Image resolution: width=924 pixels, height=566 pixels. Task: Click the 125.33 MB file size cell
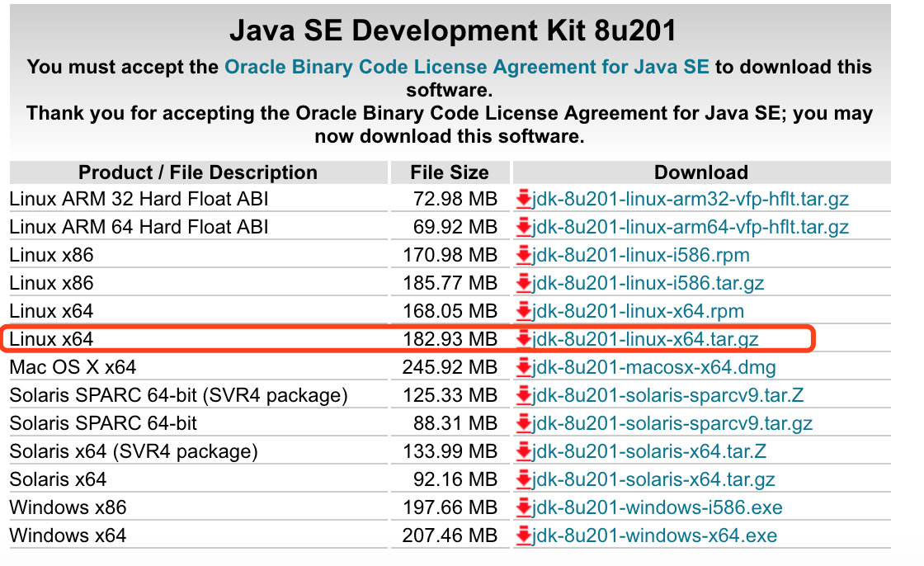click(x=450, y=395)
